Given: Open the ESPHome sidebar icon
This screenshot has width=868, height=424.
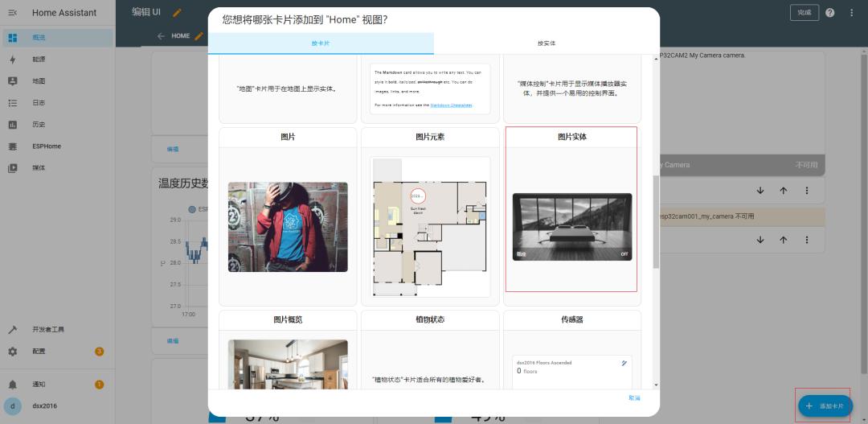Looking at the screenshot, I should coord(13,146).
